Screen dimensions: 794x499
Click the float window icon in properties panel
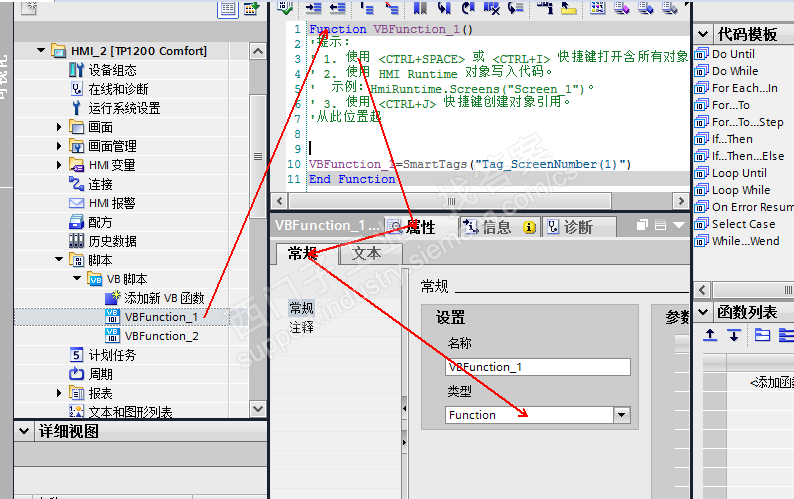click(642, 224)
